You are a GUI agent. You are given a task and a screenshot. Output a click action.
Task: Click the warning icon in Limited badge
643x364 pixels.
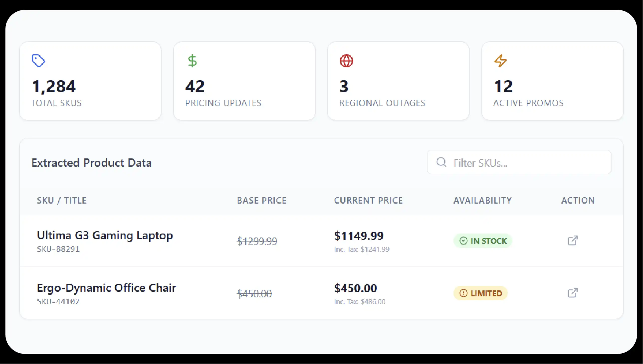tap(463, 293)
